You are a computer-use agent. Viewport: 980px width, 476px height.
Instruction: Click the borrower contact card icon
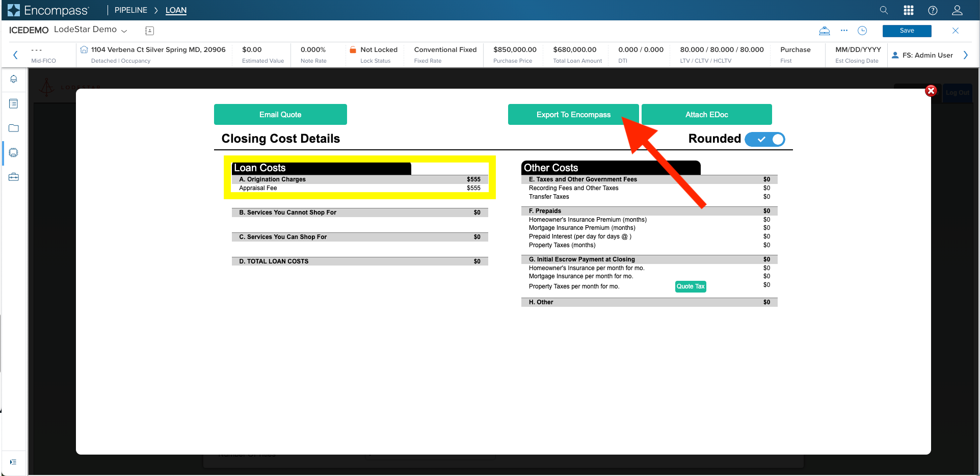click(149, 31)
